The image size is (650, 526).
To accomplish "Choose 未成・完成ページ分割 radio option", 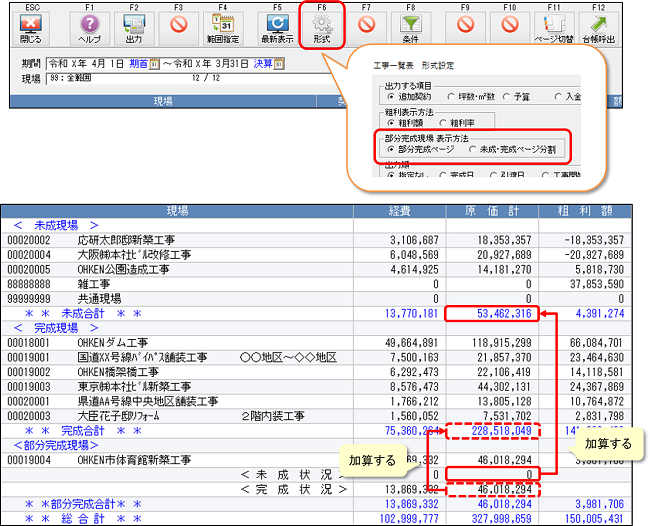I will click(x=473, y=149).
